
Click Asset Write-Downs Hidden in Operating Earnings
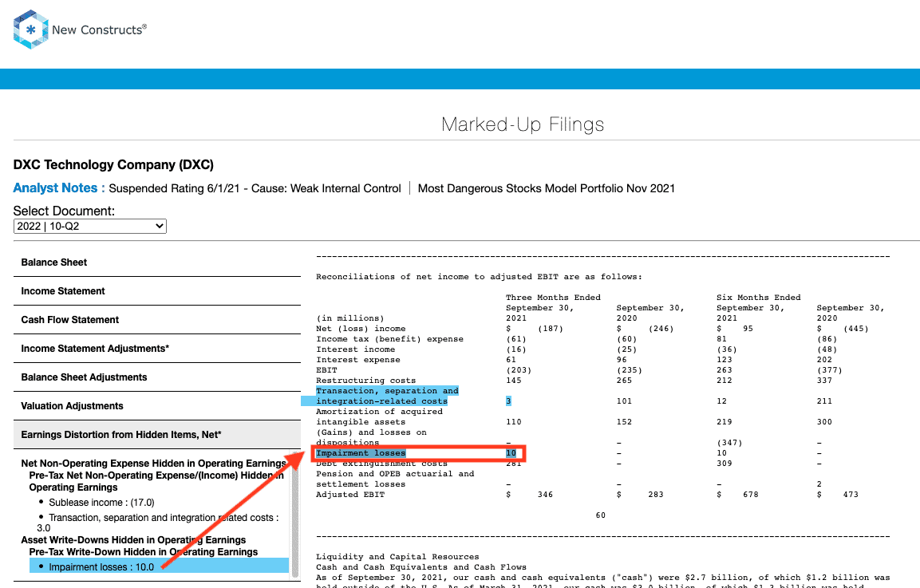133,540
